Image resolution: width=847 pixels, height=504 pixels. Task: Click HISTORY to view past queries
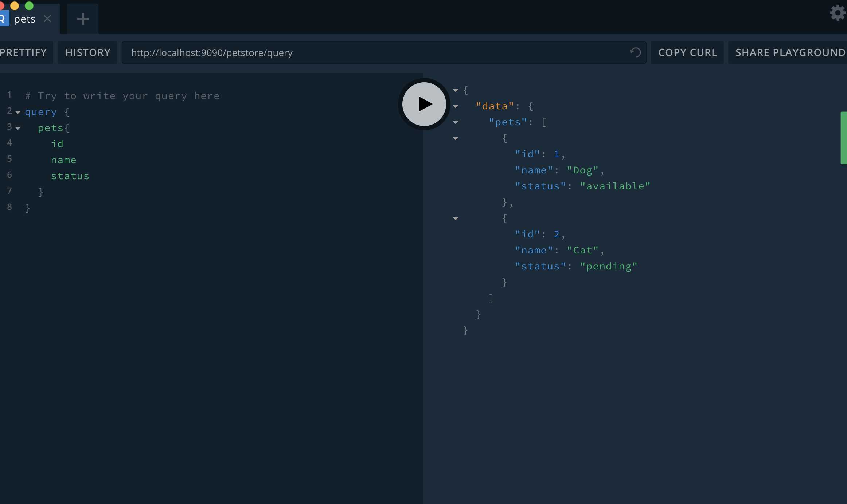(x=87, y=52)
